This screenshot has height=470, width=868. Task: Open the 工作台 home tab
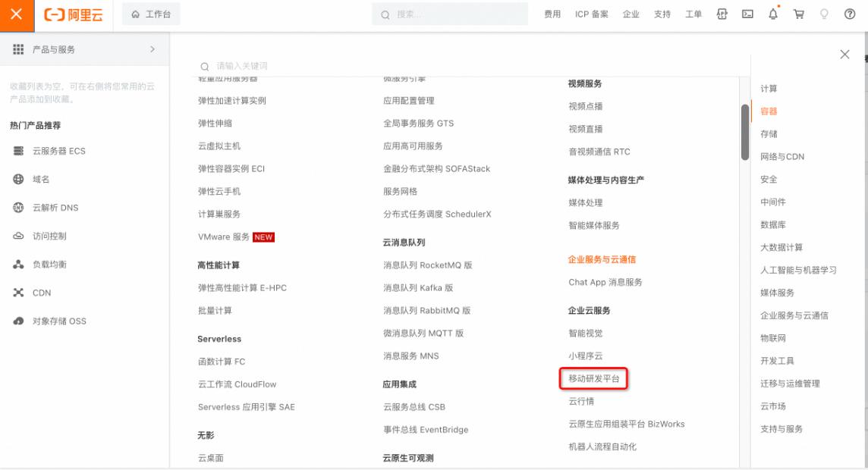click(151, 14)
